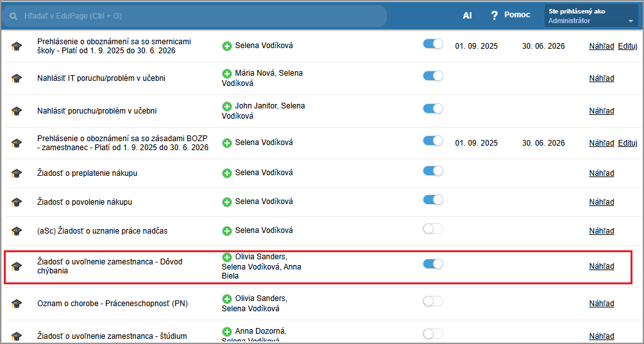644x344 pixels.
Task: Click the question mark help icon
Action: click(494, 15)
